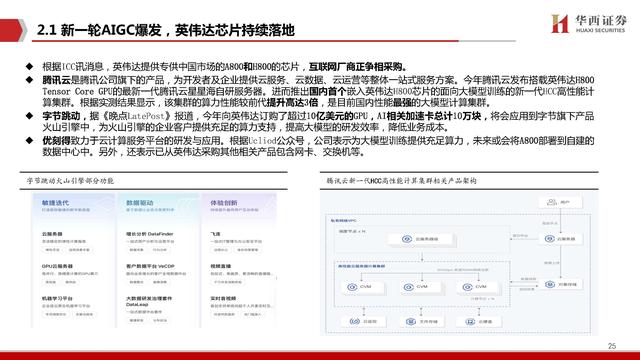Viewport: 640px width, 360px height.
Task: Click the page number 25
Action: [611, 346]
